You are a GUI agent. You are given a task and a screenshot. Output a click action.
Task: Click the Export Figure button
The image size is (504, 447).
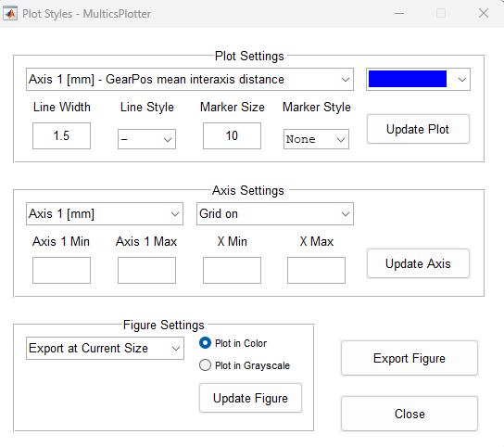[x=409, y=358]
